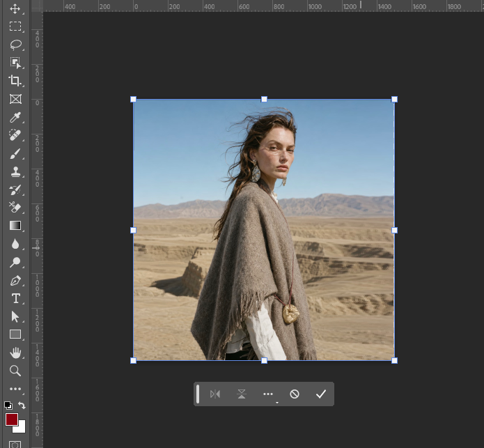This screenshot has height=448, width=484.
Task: Flip the image vertically in the transform bar
Action: [242, 394]
